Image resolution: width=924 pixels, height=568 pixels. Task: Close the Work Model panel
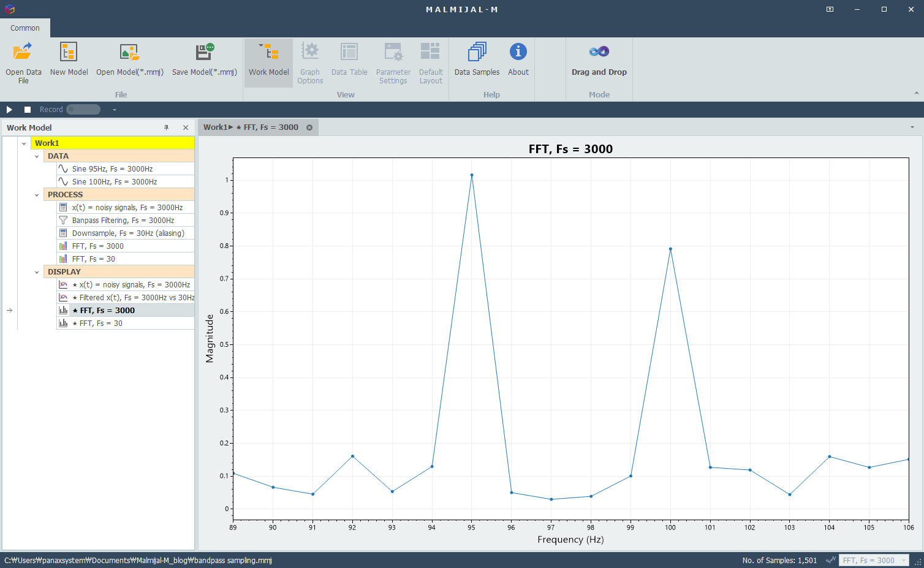186,127
